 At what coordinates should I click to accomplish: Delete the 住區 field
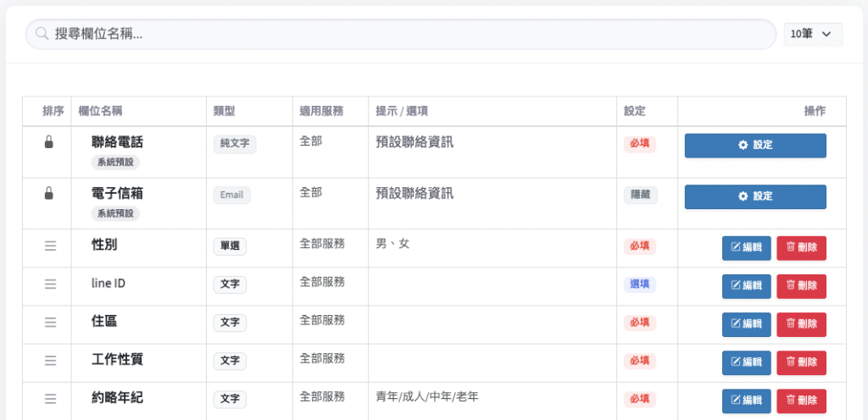(801, 323)
